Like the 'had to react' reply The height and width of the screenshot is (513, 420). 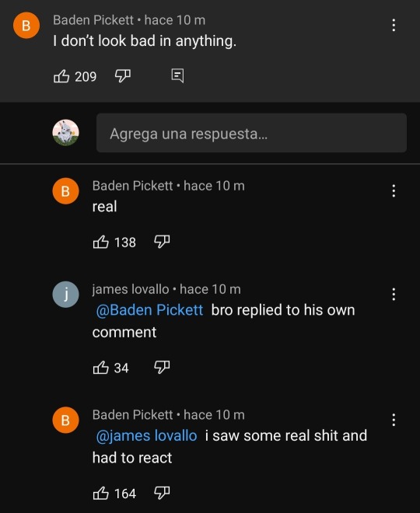[101, 493]
